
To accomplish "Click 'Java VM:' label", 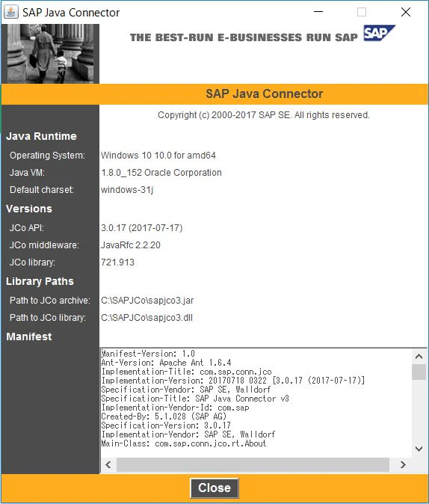I will click(27, 173).
